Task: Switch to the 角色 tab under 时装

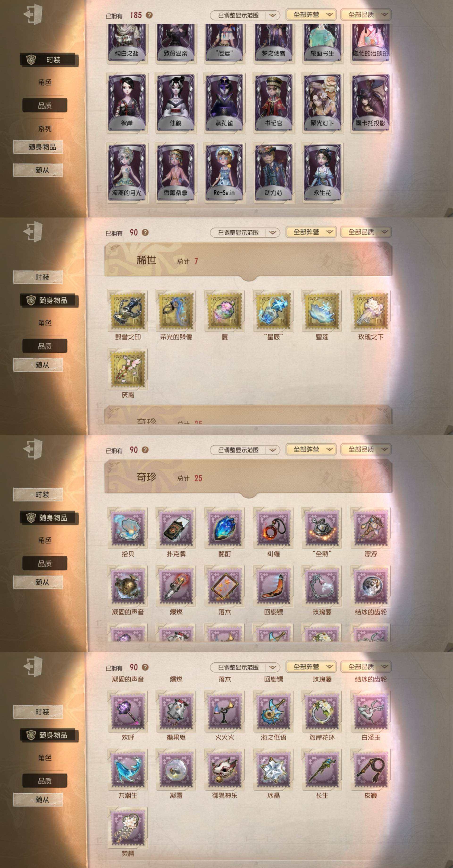Action: pos(45,82)
